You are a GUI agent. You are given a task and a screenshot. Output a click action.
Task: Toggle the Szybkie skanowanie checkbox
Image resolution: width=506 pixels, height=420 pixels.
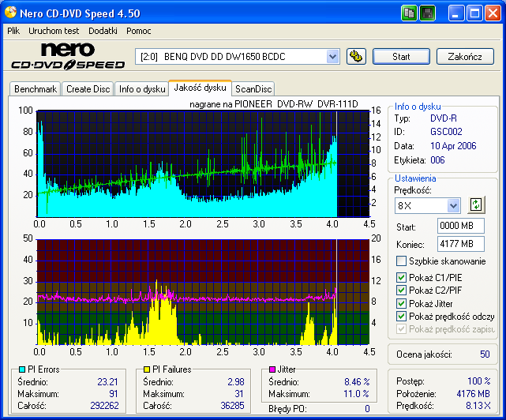401,261
